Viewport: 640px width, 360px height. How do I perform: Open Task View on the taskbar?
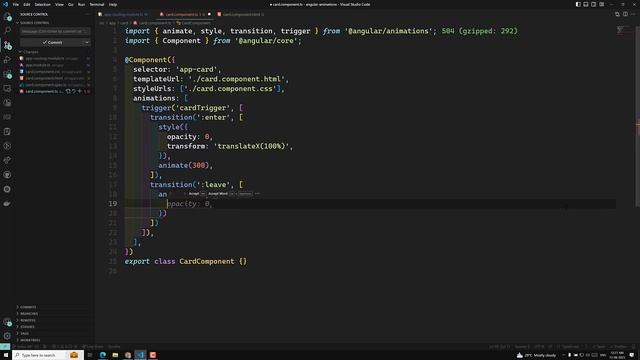(90, 355)
